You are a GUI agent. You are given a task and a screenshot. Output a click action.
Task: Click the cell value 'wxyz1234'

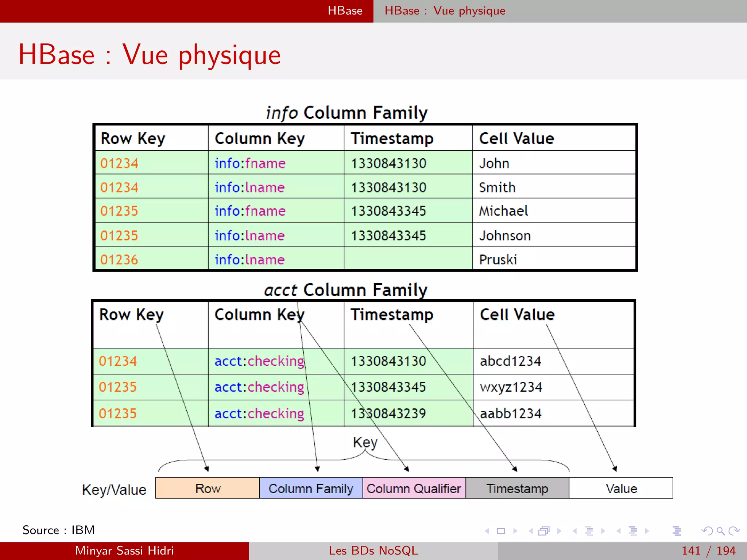click(511, 387)
